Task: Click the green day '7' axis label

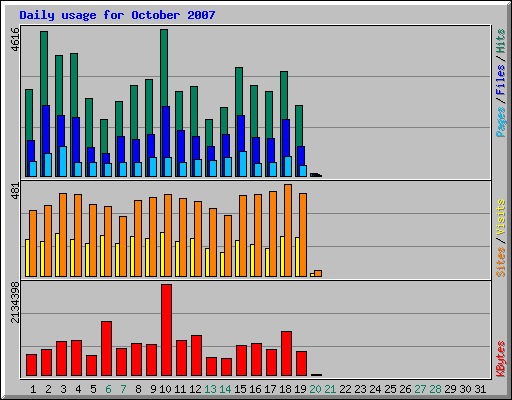Action: point(123,389)
